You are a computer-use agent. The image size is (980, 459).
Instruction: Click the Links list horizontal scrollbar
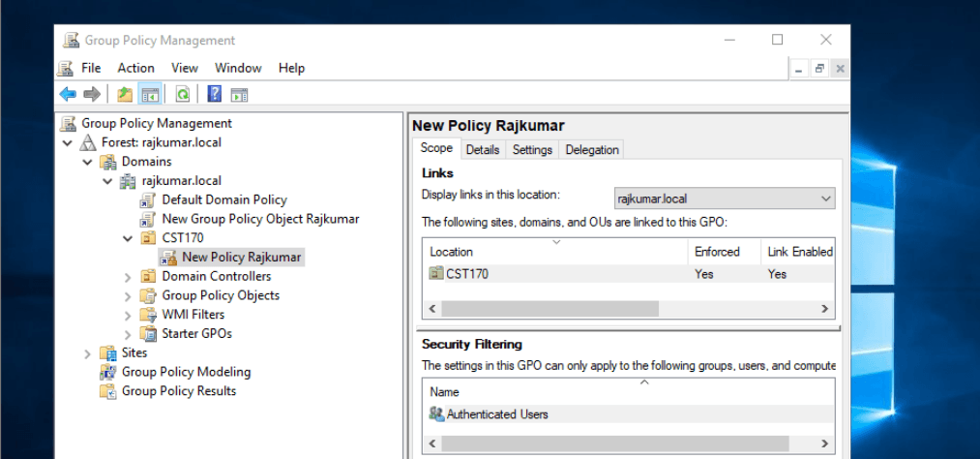coord(628,308)
